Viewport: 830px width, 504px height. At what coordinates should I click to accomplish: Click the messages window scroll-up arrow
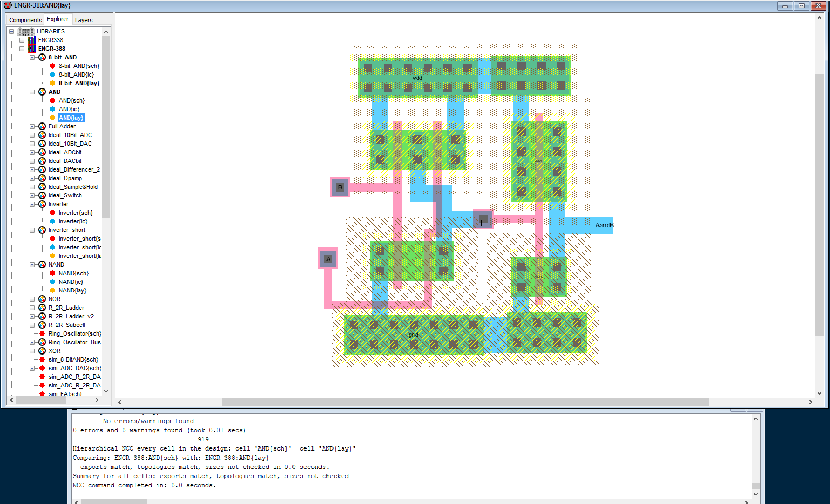coord(756,419)
